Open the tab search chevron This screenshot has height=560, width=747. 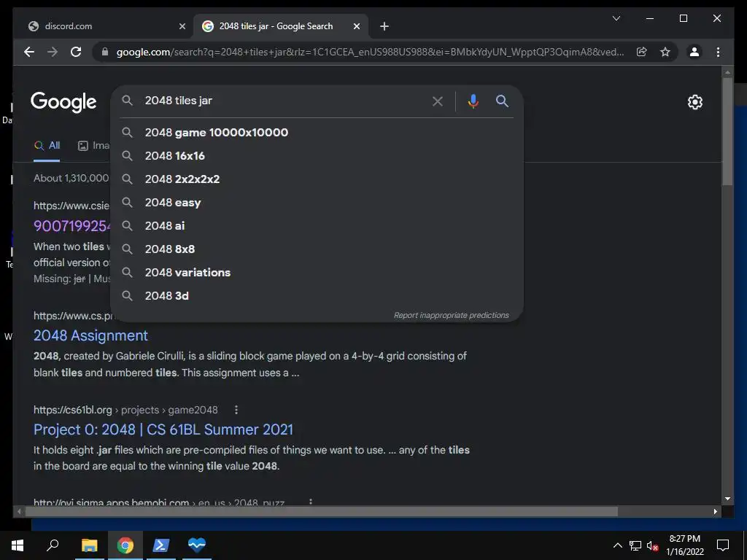(x=616, y=18)
